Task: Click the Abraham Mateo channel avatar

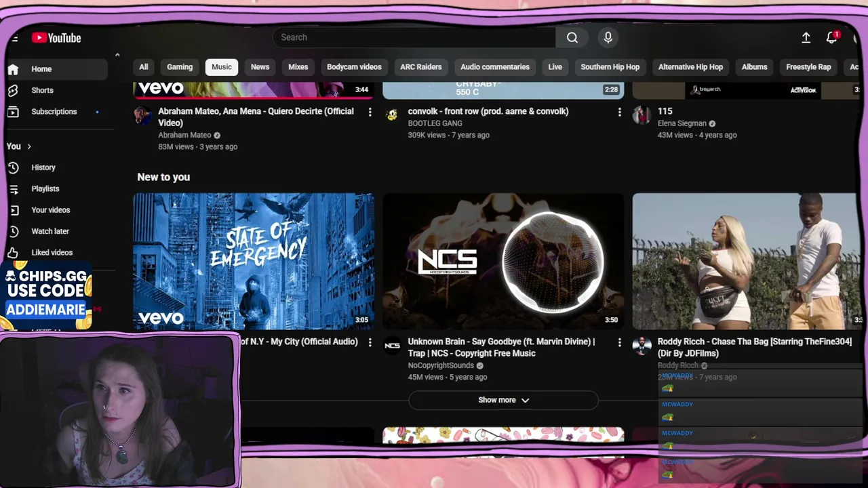Action: (x=142, y=115)
